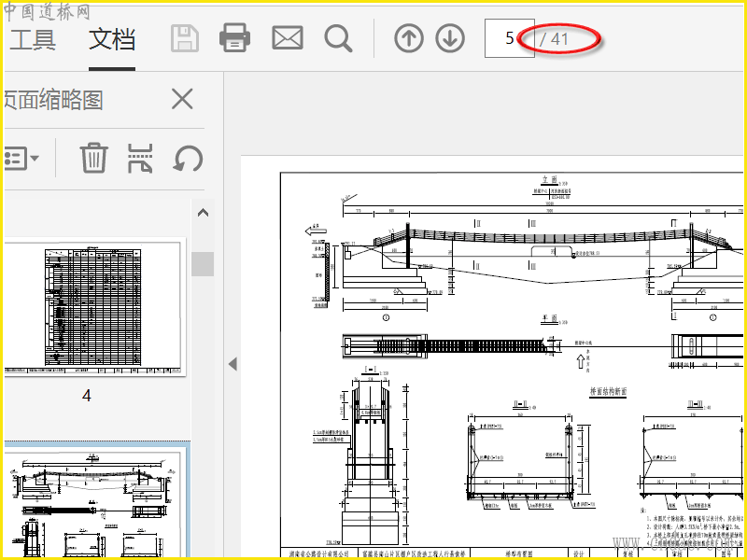This screenshot has height=560, width=747.
Task: Open the 工具 tab
Action: click(33, 39)
